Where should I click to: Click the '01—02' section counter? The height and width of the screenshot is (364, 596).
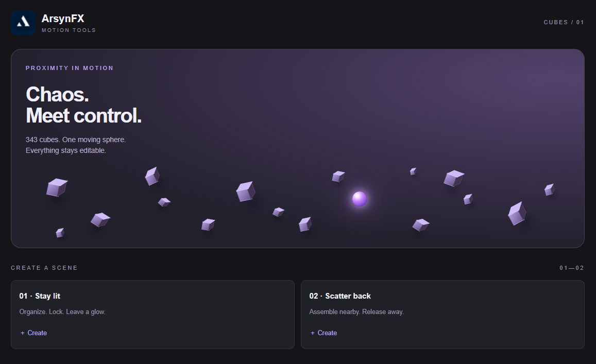[572, 268]
